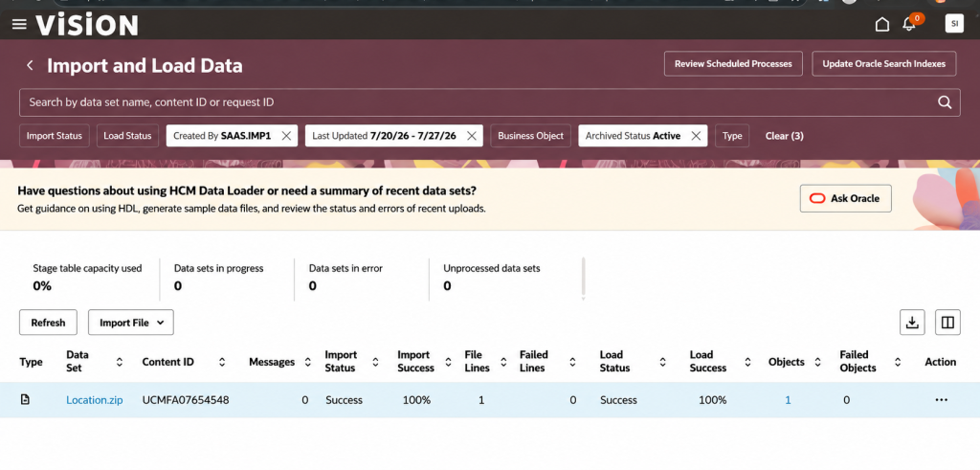The width and height of the screenshot is (980, 470).
Task: Click the download table data icon
Action: point(912,323)
